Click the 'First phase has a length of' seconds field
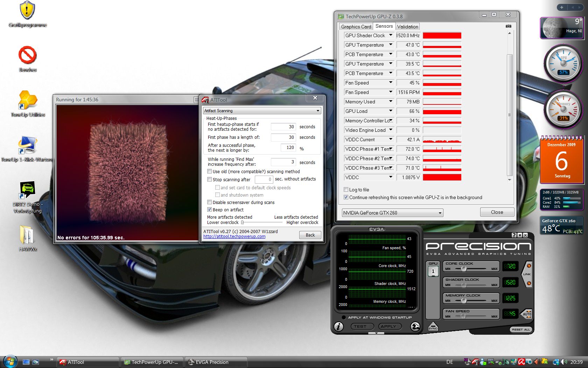This screenshot has width=588, height=368. (x=283, y=137)
